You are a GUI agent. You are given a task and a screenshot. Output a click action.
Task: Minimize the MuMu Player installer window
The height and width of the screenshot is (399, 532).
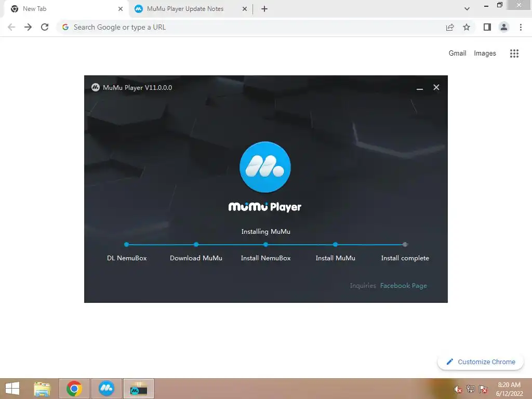(x=420, y=88)
